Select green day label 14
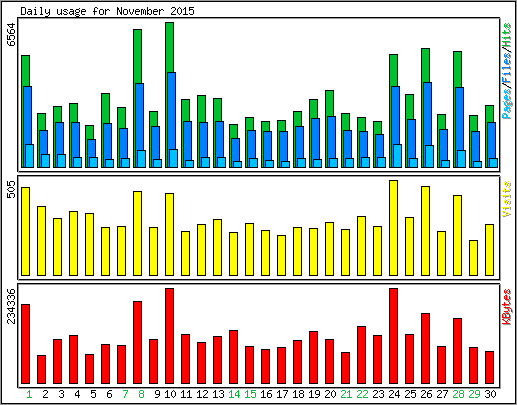 tap(234, 394)
